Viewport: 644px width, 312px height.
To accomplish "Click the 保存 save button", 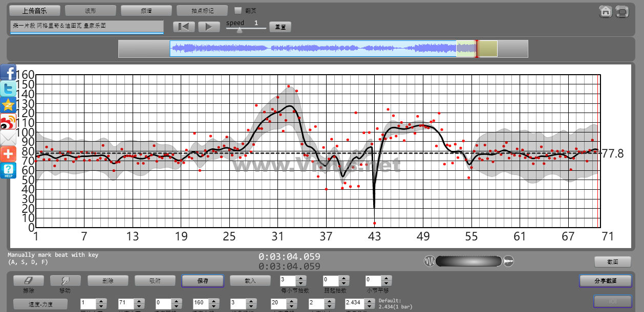I will pyautogui.click(x=202, y=281).
